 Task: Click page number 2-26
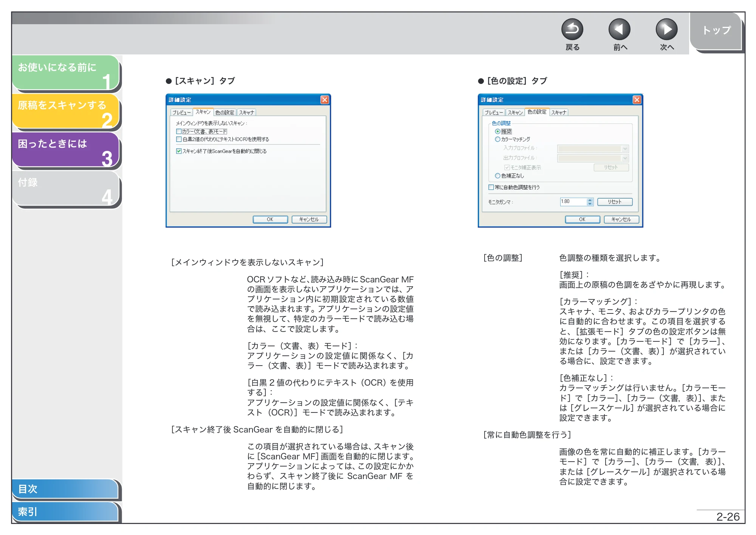pos(728,517)
